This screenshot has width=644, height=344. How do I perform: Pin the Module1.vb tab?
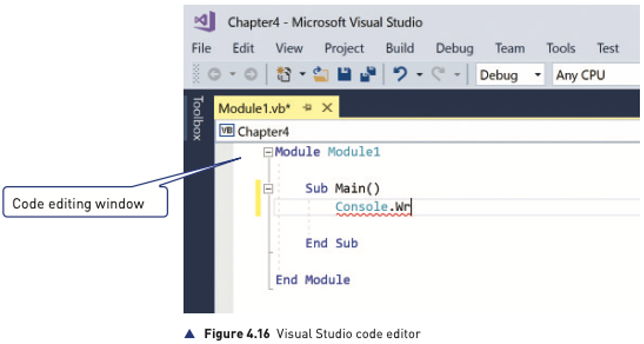pos(307,108)
